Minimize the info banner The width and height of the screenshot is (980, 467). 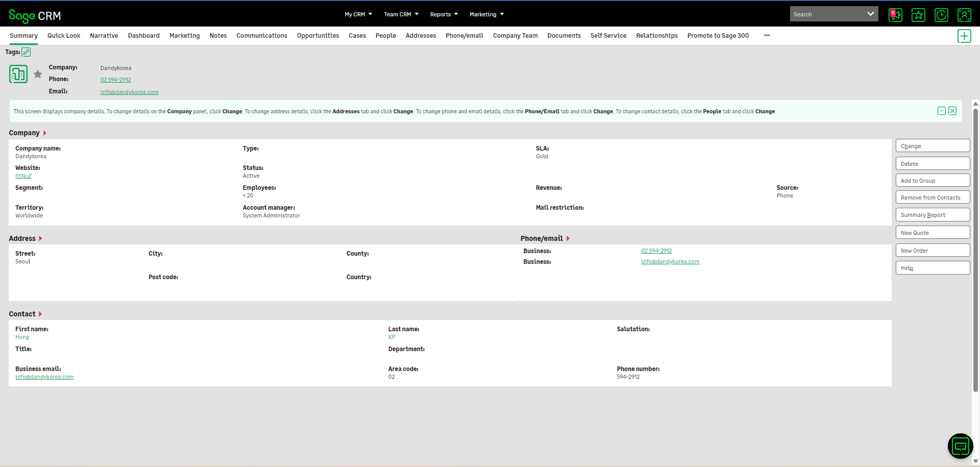942,111
